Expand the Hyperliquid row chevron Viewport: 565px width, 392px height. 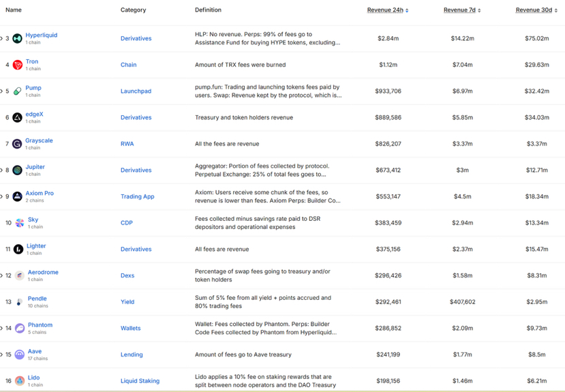(2, 39)
